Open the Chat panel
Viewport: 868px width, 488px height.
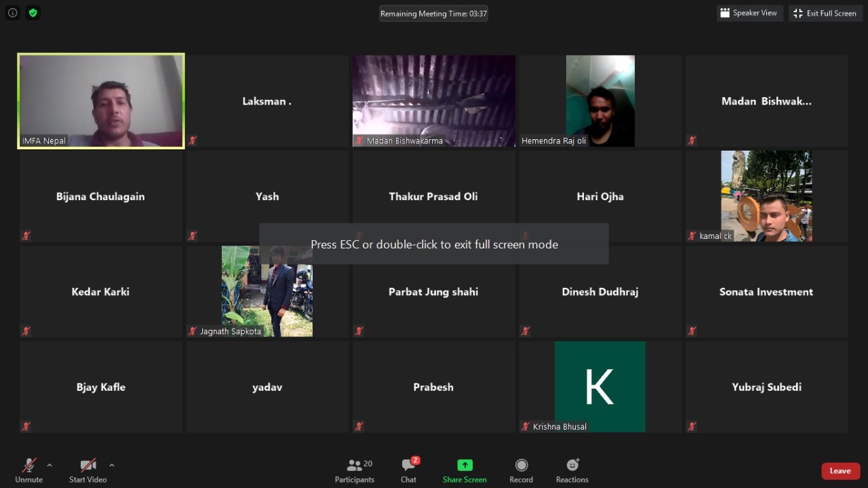(408, 470)
